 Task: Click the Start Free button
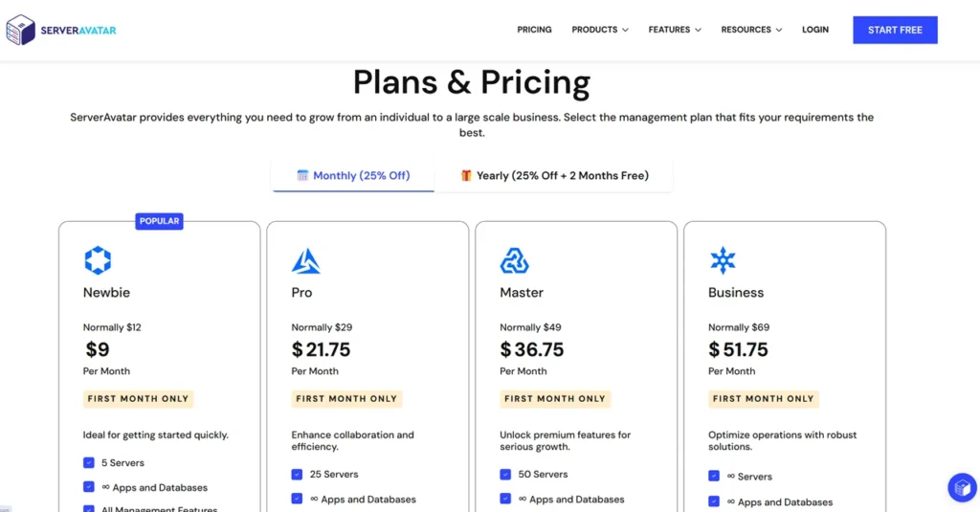pos(895,30)
